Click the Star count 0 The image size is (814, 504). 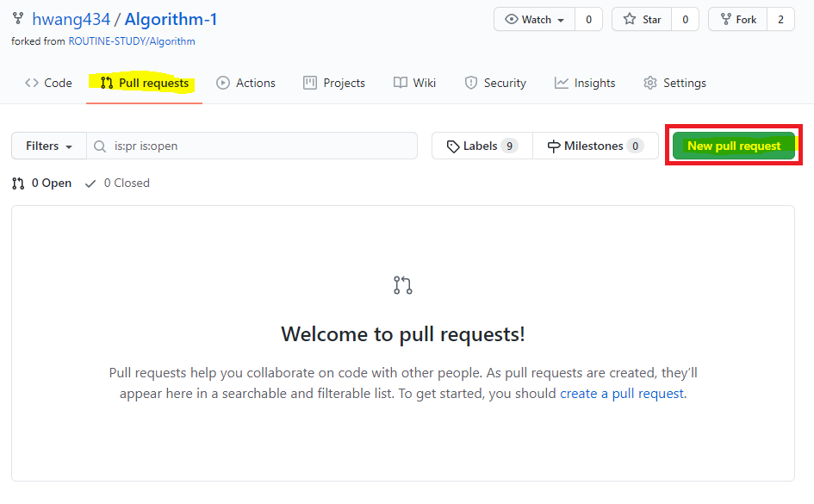click(x=686, y=20)
